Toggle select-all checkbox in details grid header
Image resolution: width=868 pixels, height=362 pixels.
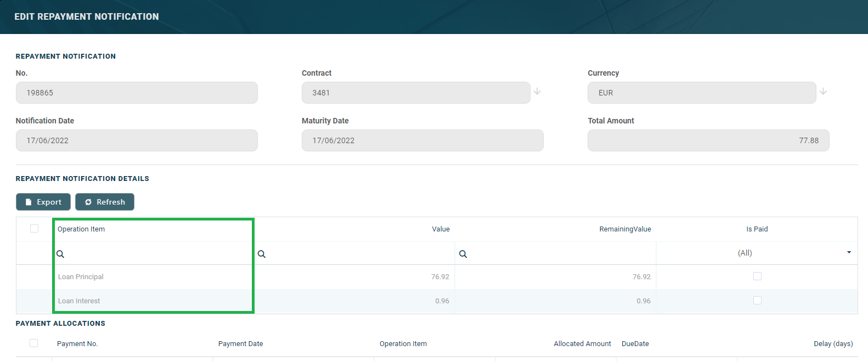click(34, 229)
